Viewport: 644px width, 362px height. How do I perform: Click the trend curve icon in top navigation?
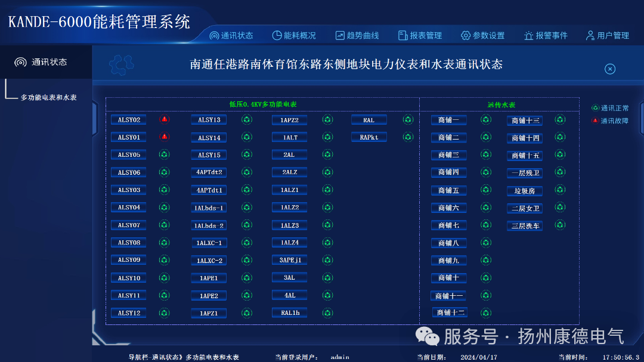[x=339, y=35]
